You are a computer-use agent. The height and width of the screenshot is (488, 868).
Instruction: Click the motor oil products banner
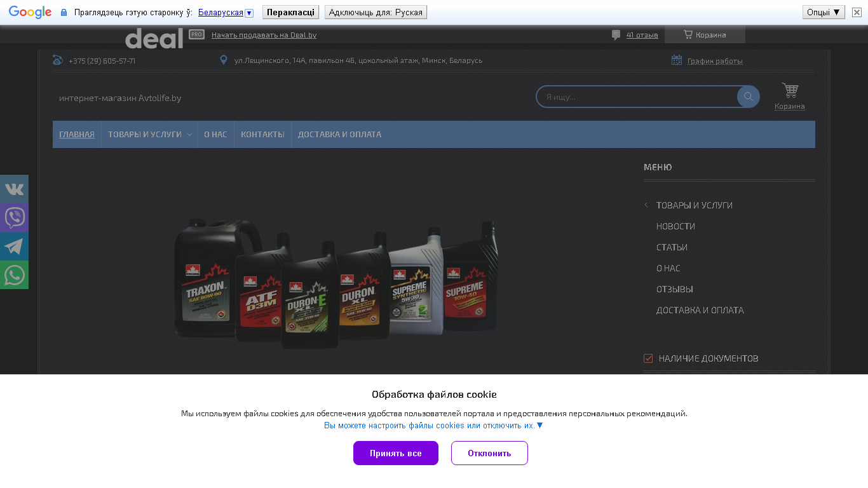pos(337,282)
